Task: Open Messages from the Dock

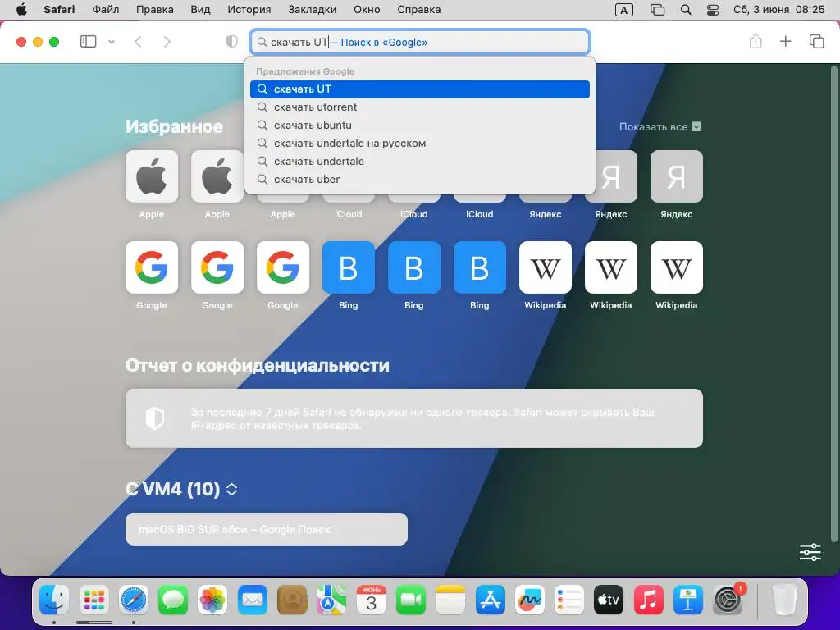Action: click(173, 600)
